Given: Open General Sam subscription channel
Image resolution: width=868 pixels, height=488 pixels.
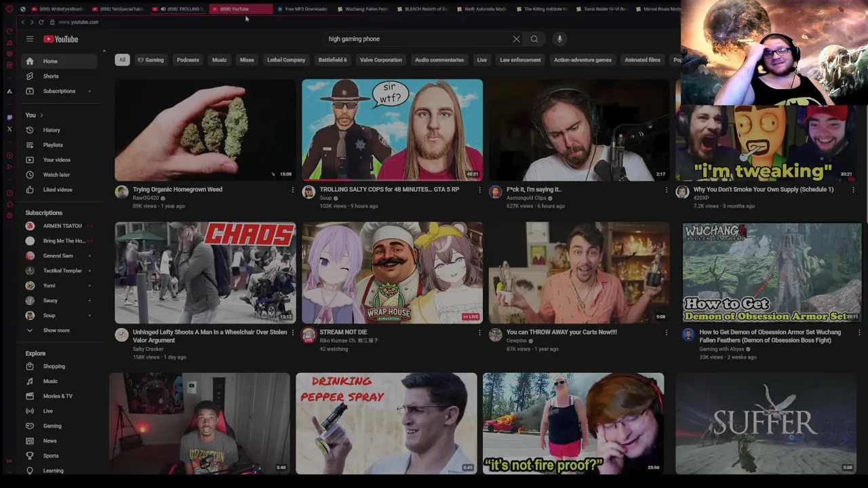Looking at the screenshot, I should pos(60,256).
